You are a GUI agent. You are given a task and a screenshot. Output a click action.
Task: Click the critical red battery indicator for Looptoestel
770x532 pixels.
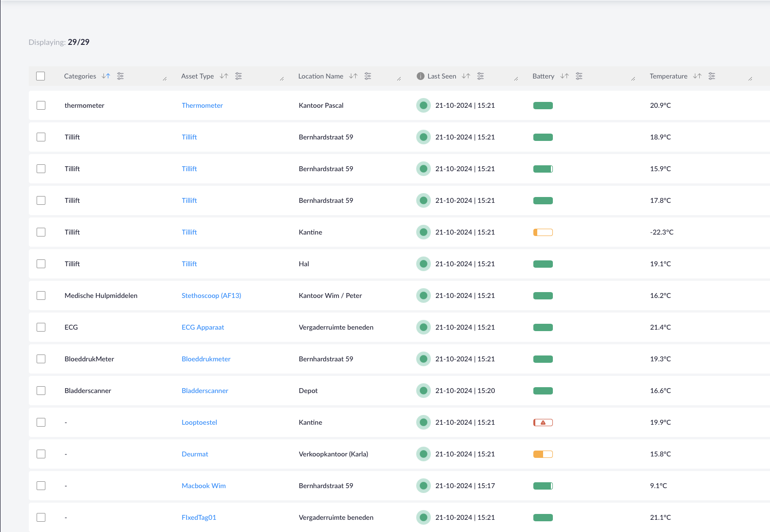coord(543,422)
